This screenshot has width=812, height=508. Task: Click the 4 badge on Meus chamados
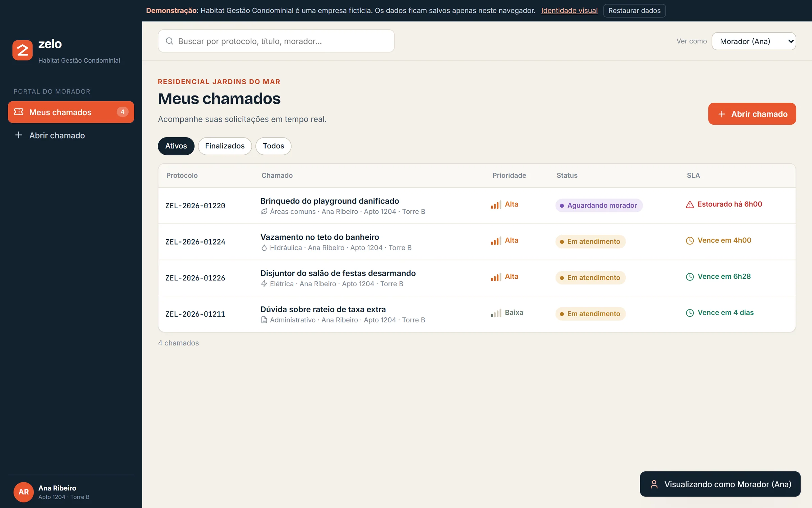[x=122, y=112]
